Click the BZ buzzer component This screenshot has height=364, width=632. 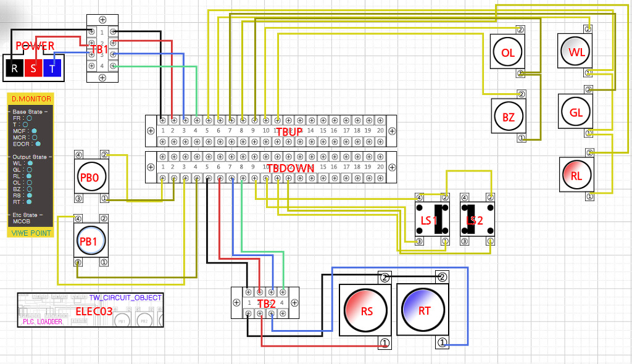(509, 117)
